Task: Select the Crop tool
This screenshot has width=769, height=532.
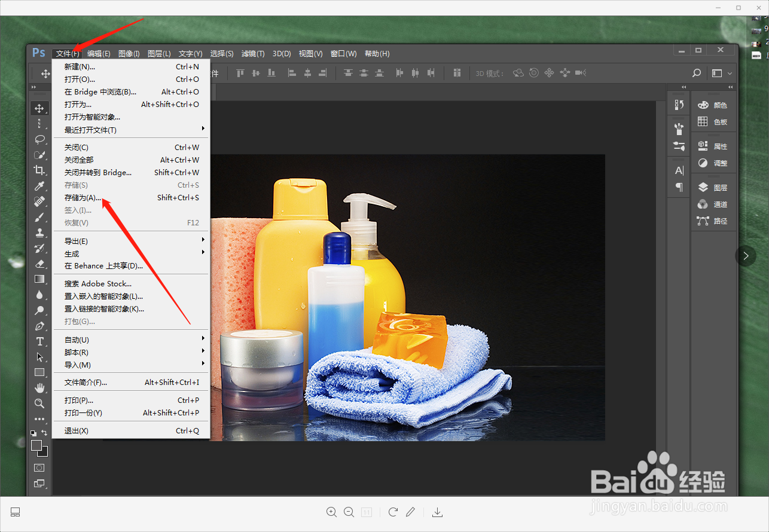Action: pyautogui.click(x=39, y=170)
